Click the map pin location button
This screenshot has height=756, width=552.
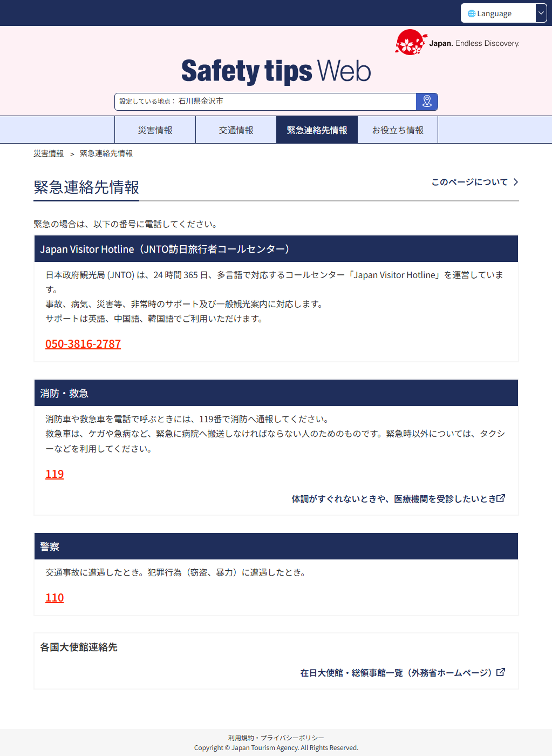(x=427, y=102)
